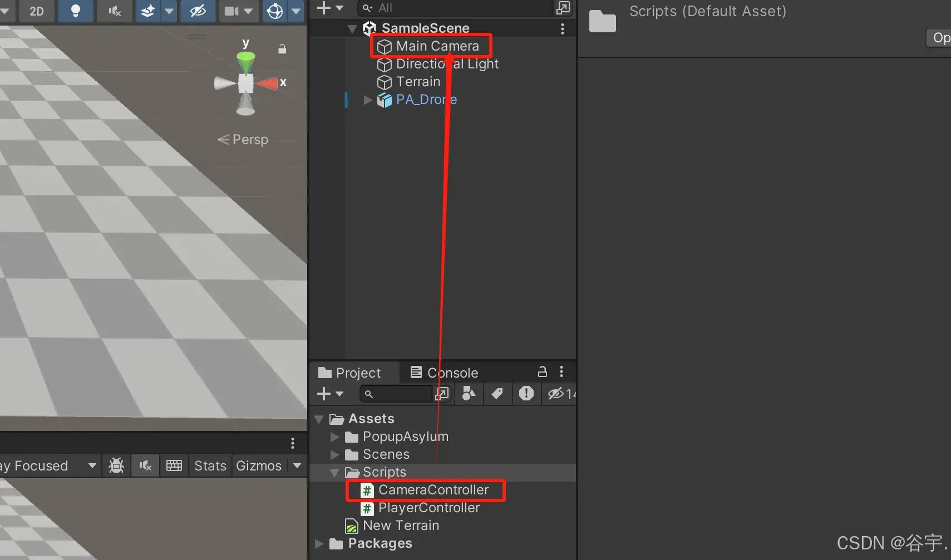Viewport: 951px width, 560px height.
Task: Toggle hidden objects visibility eye icon
Action: 198,11
